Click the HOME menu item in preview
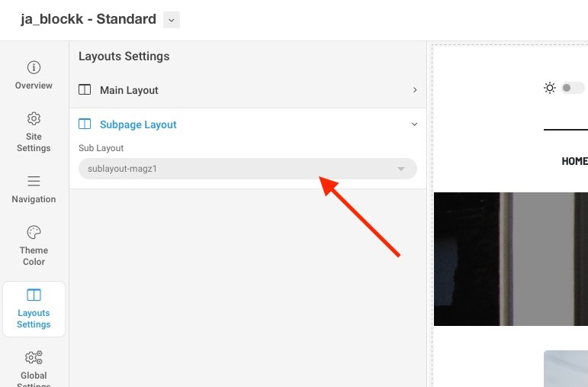Image resolution: width=588 pixels, height=387 pixels. click(574, 161)
